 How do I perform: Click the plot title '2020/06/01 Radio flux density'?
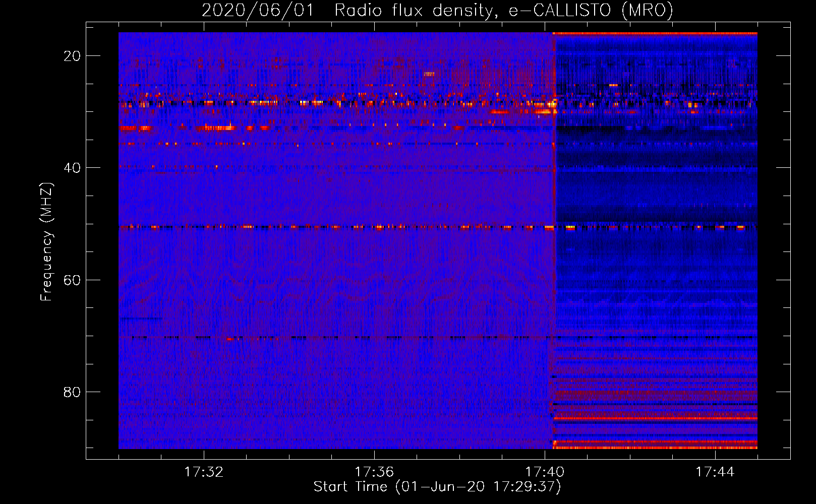(x=437, y=10)
